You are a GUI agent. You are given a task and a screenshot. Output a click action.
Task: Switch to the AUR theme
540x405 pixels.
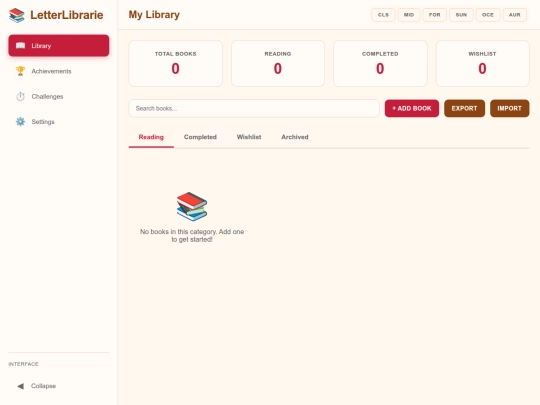pos(515,15)
